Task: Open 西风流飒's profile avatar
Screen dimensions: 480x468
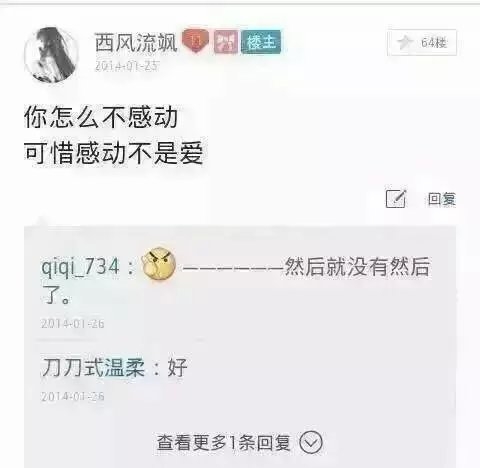Action: [51, 55]
